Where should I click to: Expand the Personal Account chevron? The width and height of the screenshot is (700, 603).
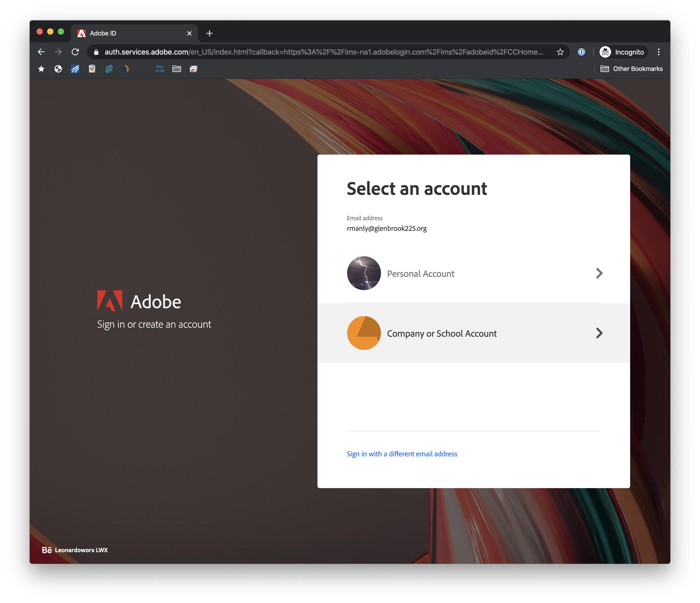[x=599, y=273]
